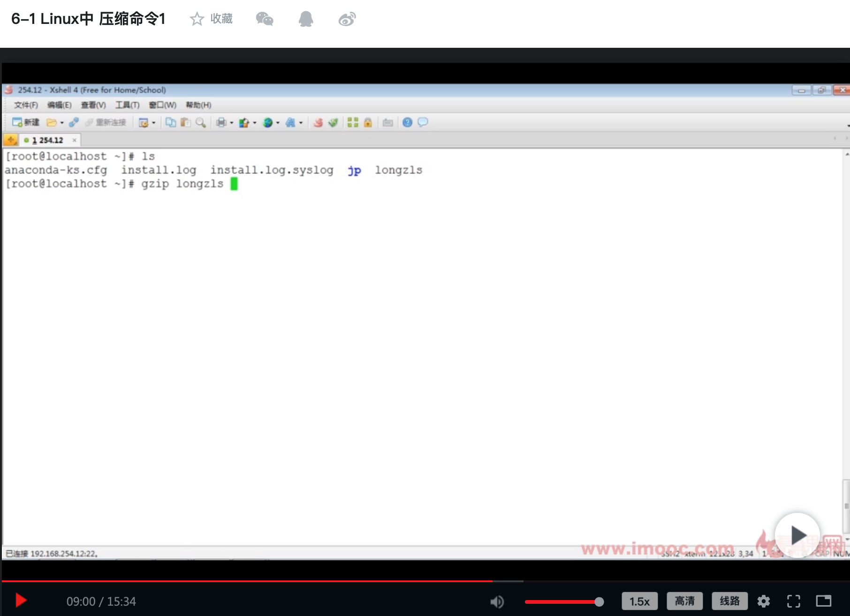Open the 线路 line selector
Screen dimensions: 850x616
point(730,601)
